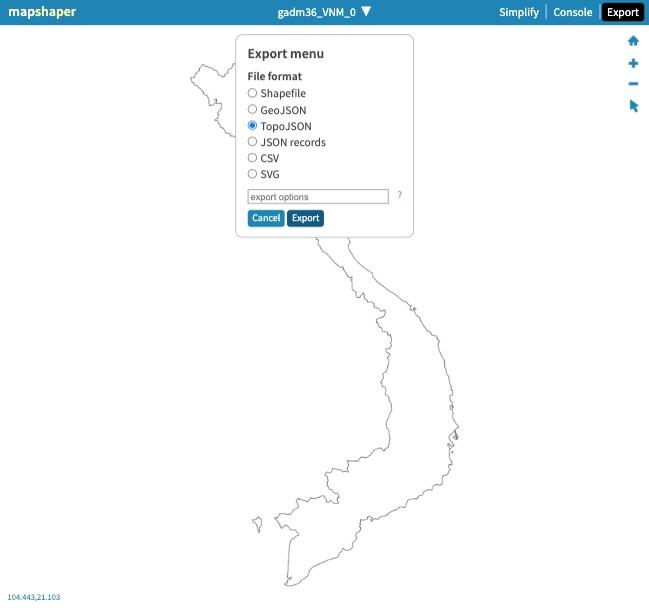Confirm with the dialog Export button
649x610 pixels.
pos(305,218)
